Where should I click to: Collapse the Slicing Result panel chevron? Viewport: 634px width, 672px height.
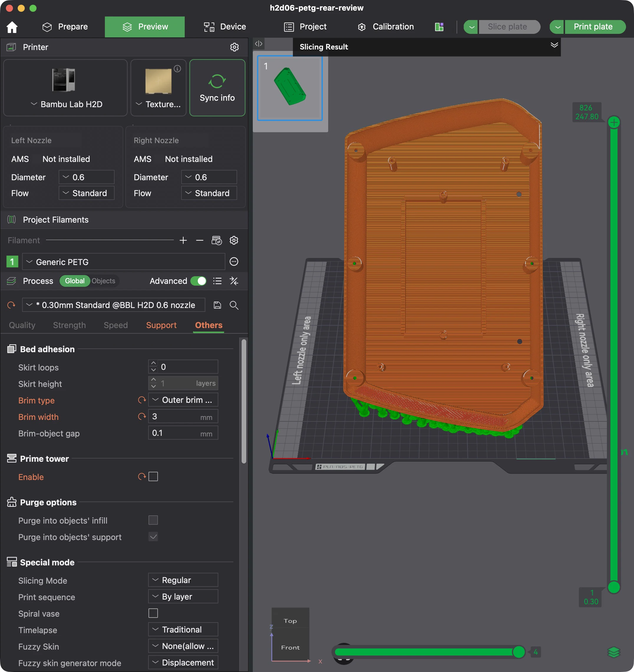click(554, 45)
